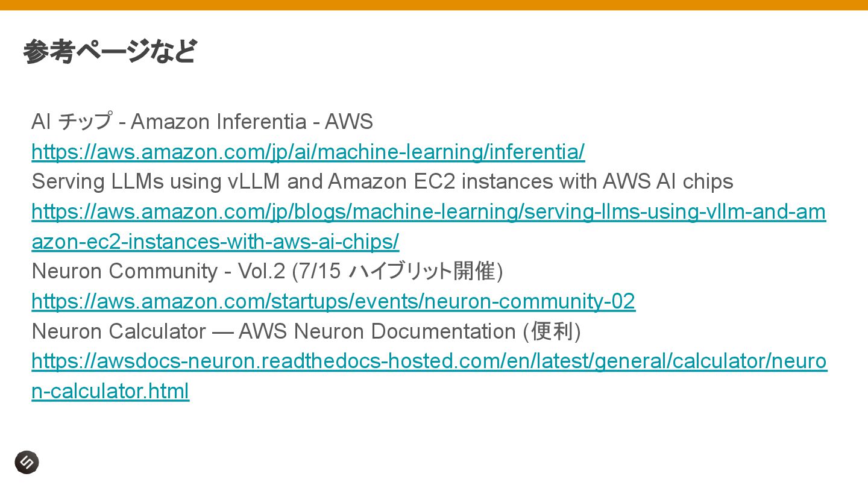Click the wrapped azon-ec2-instances-with-aws-ai-chips link line
Viewport: 868px width, 488px height.
tap(215, 242)
